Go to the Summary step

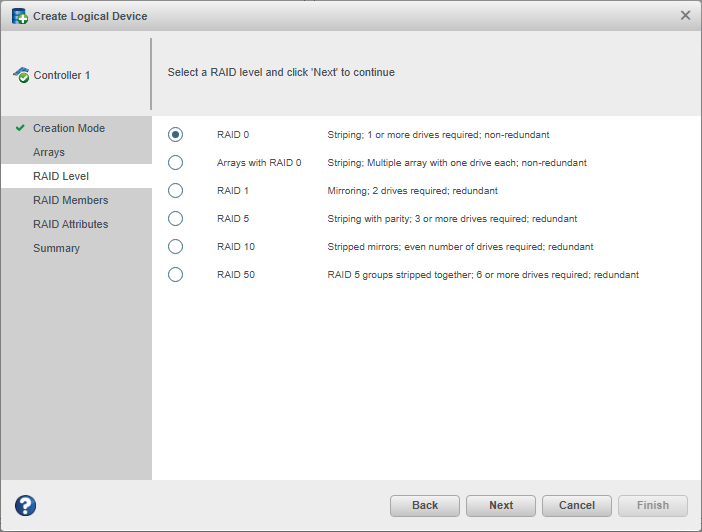[56, 248]
